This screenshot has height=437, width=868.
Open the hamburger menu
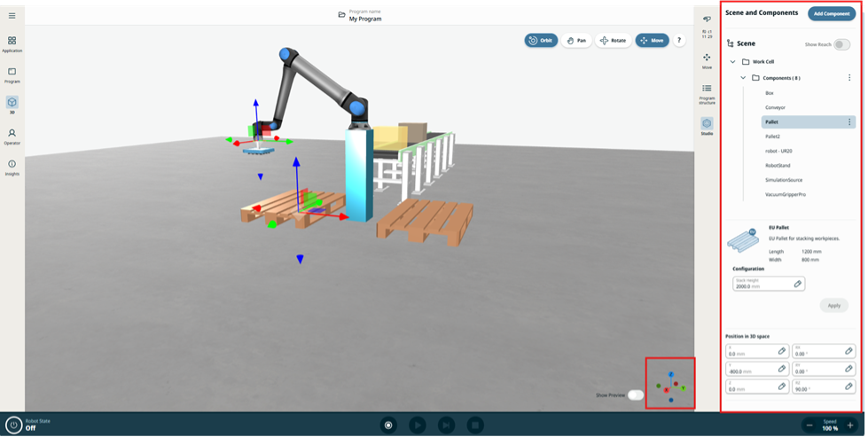12,16
